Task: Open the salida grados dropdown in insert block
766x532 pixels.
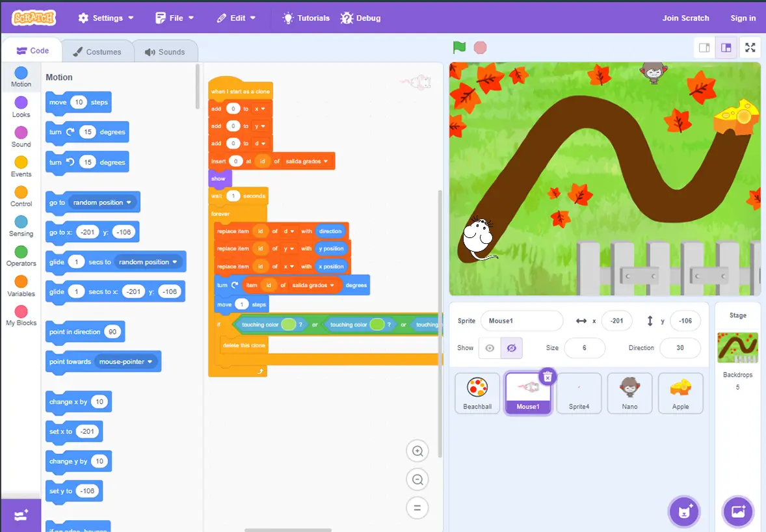Action: click(307, 161)
